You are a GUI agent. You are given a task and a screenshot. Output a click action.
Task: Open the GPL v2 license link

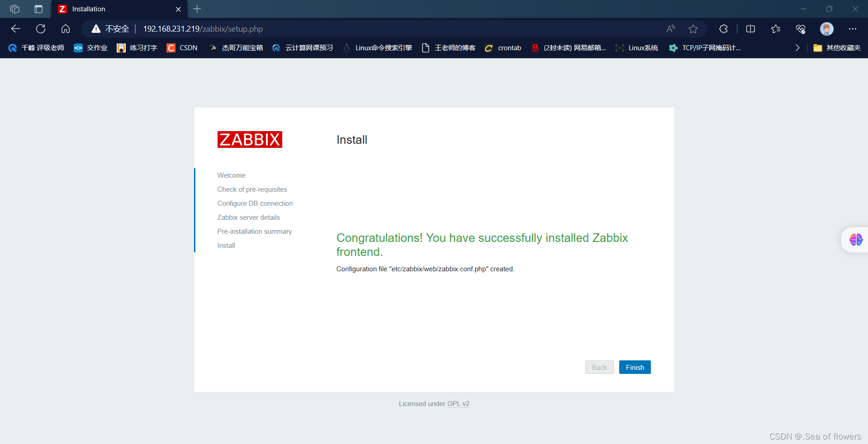458,404
